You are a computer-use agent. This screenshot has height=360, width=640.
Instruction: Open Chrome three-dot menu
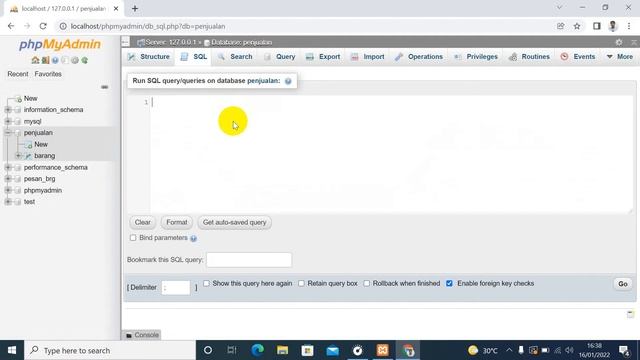click(629, 26)
